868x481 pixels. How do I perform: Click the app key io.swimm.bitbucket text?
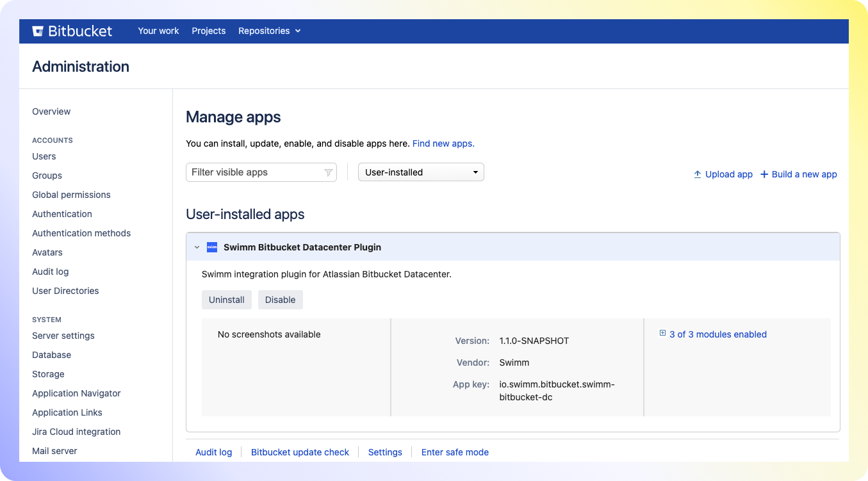[x=557, y=391]
